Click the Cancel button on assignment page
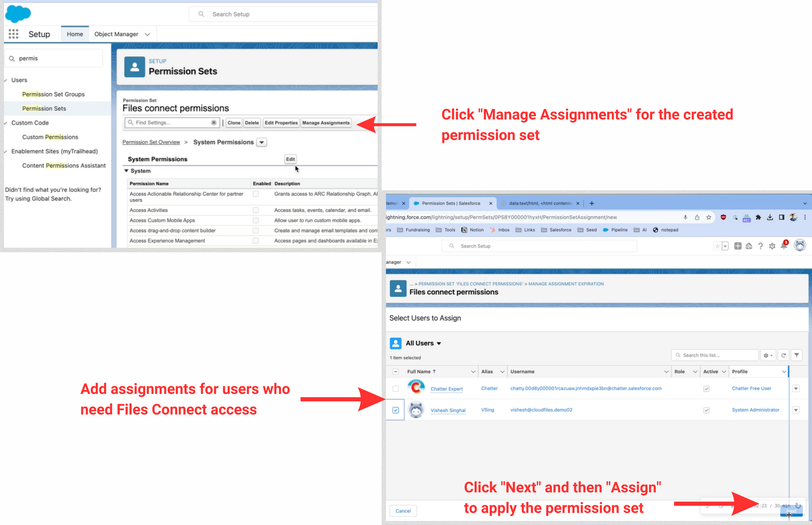This screenshot has height=525, width=812. tap(403, 510)
